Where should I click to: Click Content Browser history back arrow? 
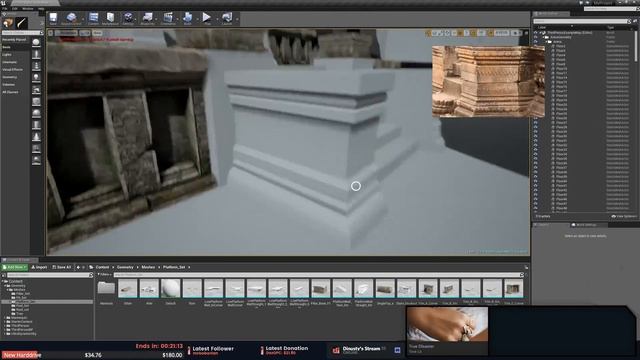[78, 267]
